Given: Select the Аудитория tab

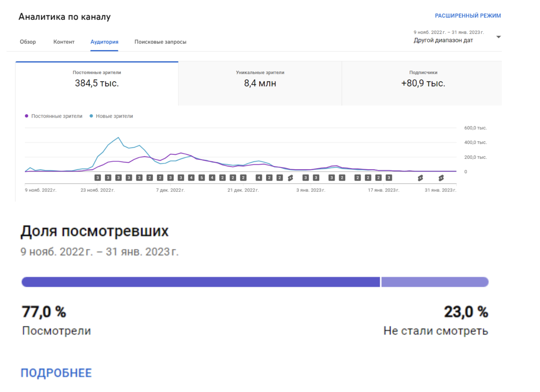Looking at the screenshot, I should (104, 42).
